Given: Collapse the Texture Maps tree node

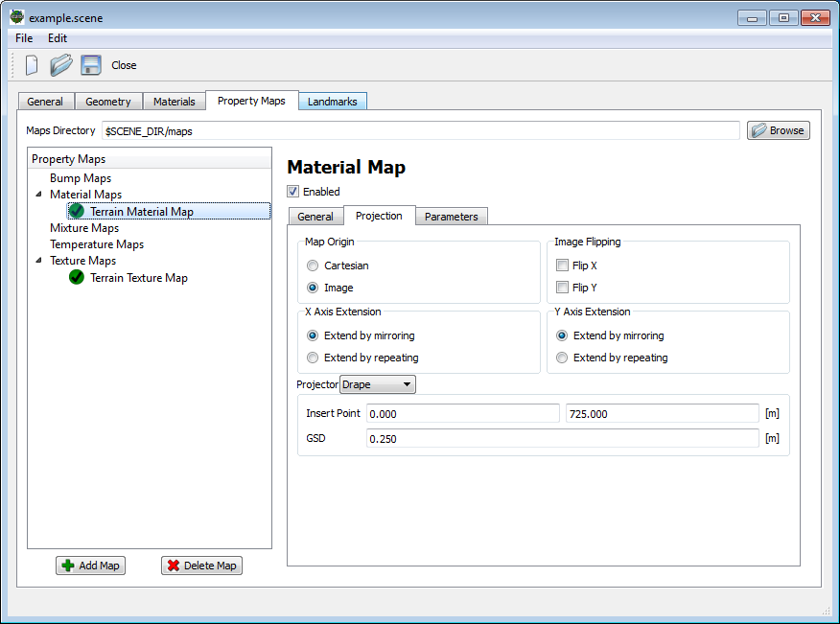Looking at the screenshot, I should (x=36, y=261).
